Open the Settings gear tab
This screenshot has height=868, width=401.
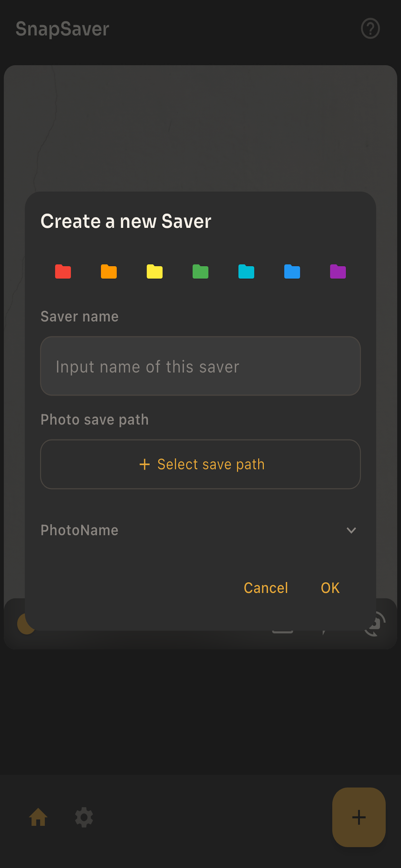pyautogui.click(x=84, y=817)
